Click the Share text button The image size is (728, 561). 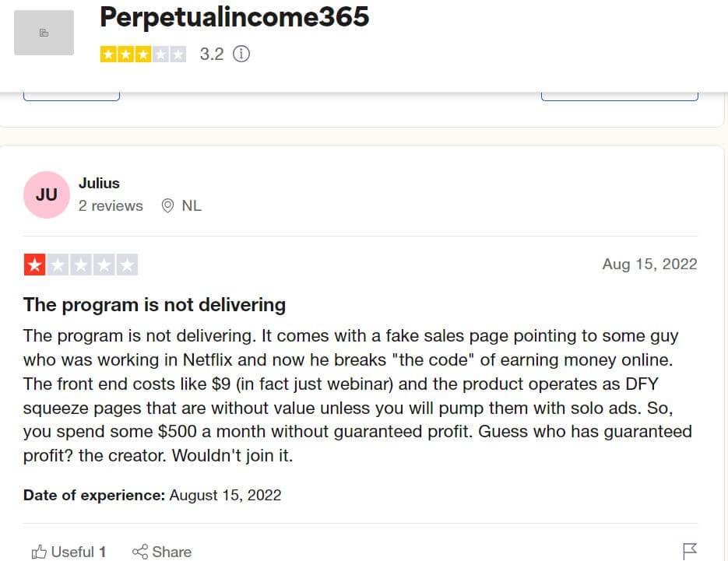click(x=172, y=552)
